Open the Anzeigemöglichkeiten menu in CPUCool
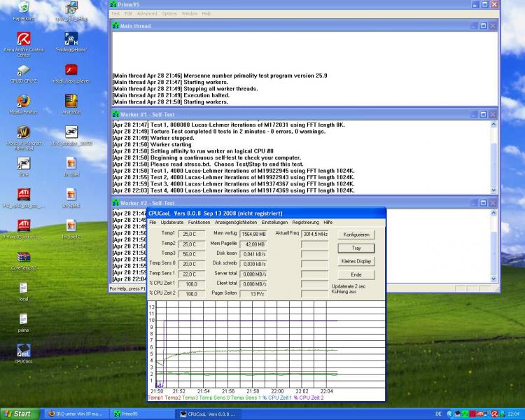 pos(236,223)
